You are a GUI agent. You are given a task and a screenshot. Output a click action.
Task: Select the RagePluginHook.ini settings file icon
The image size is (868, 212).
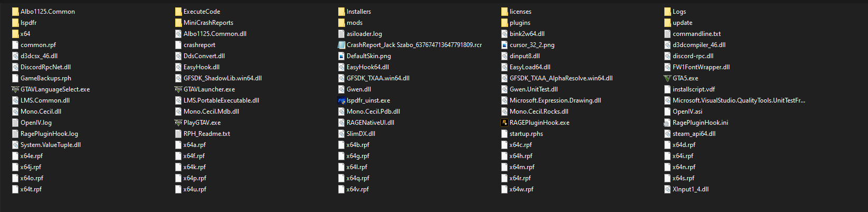[x=667, y=123]
